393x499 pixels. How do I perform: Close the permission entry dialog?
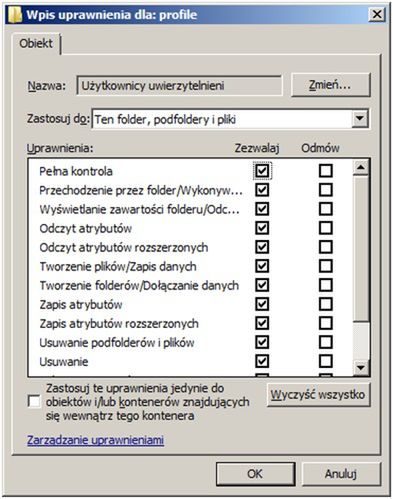pyautogui.click(x=377, y=14)
